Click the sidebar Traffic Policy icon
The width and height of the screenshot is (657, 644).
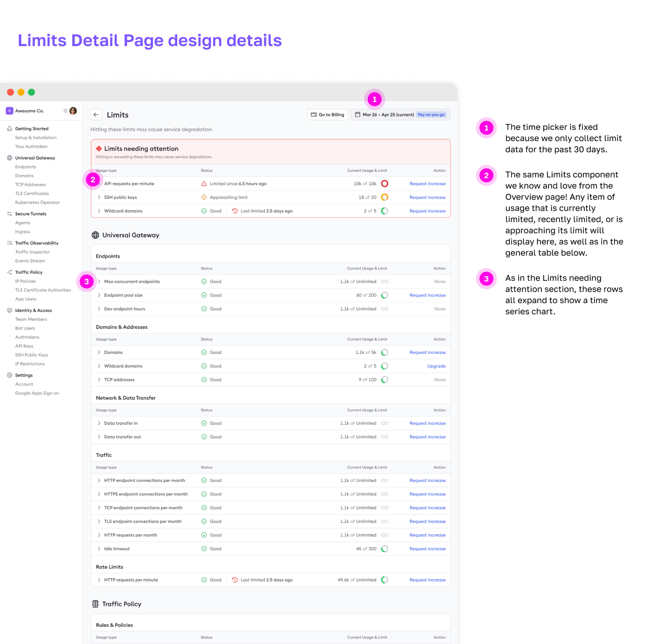point(9,272)
